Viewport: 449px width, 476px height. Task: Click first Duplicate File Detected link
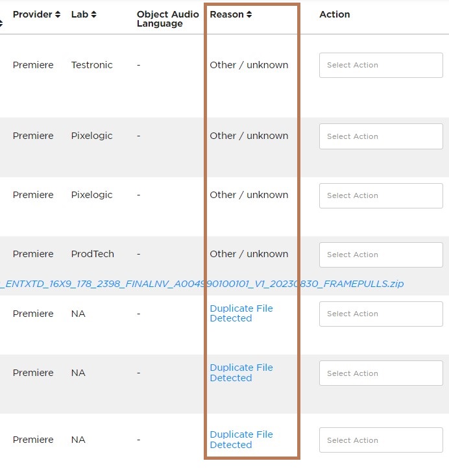pyautogui.click(x=241, y=313)
